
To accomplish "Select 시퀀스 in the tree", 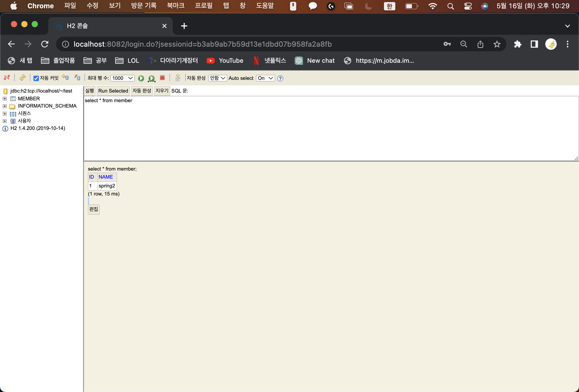I will click(24, 114).
